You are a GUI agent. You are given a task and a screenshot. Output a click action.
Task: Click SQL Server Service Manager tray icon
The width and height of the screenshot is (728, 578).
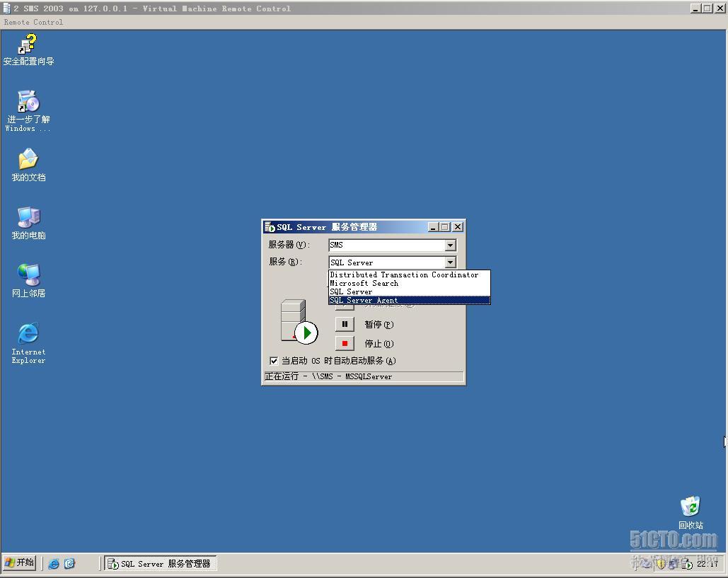(688, 564)
